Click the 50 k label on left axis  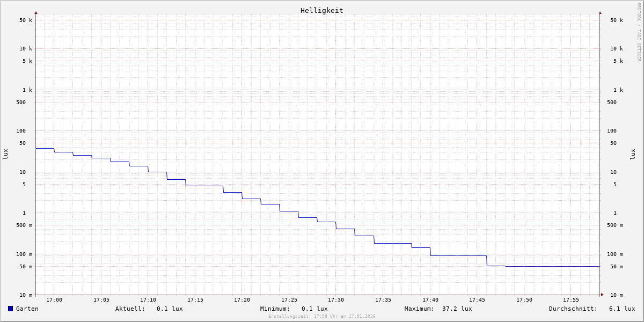(x=26, y=20)
